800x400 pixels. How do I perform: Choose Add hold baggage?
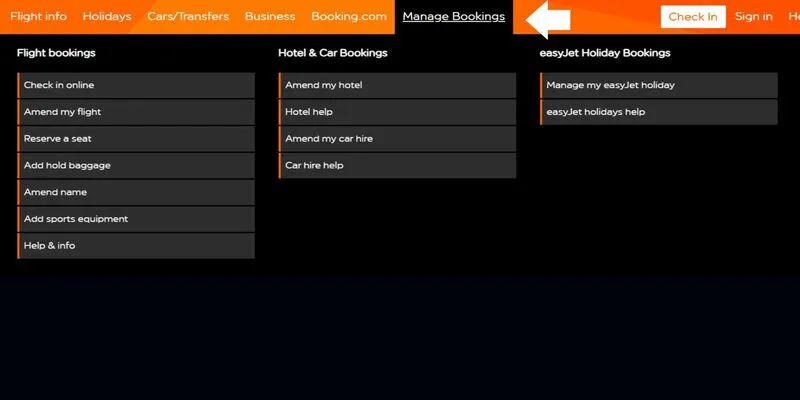click(136, 165)
